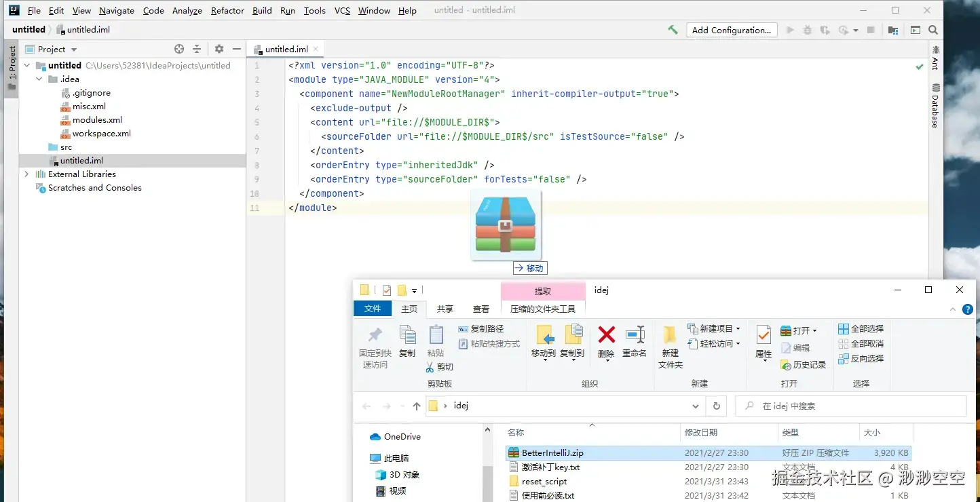Open the 文件 tab in Explorer
980x502 pixels.
(x=373, y=309)
